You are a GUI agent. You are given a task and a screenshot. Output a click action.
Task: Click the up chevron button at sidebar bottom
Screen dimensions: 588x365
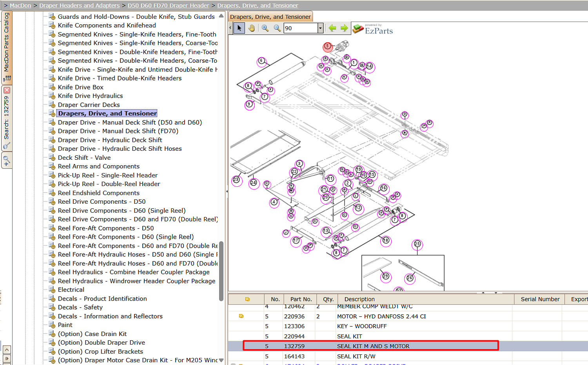[7, 349]
